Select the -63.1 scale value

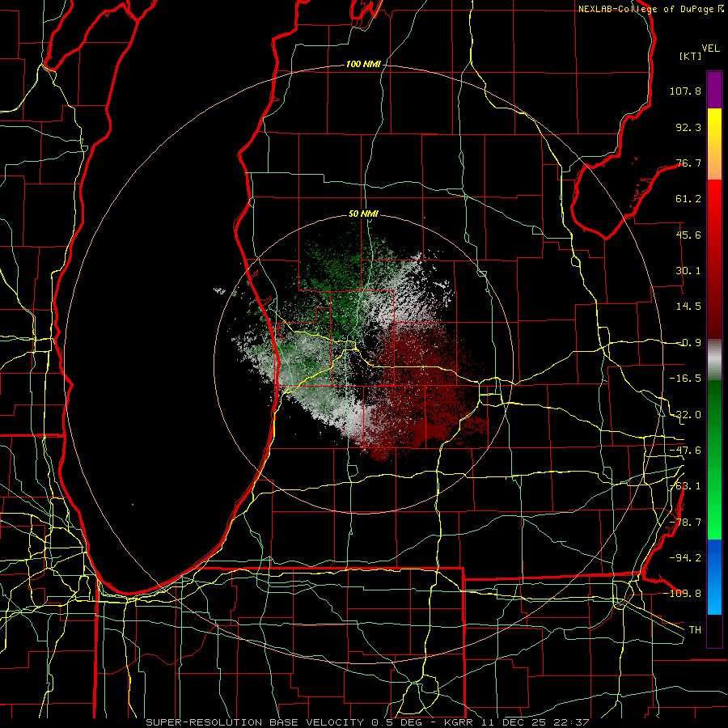click(685, 486)
